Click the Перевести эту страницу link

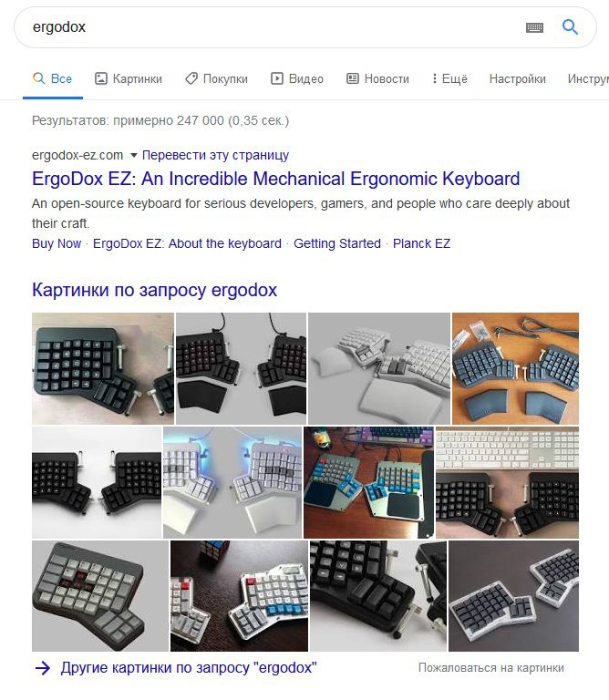coord(215,155)
